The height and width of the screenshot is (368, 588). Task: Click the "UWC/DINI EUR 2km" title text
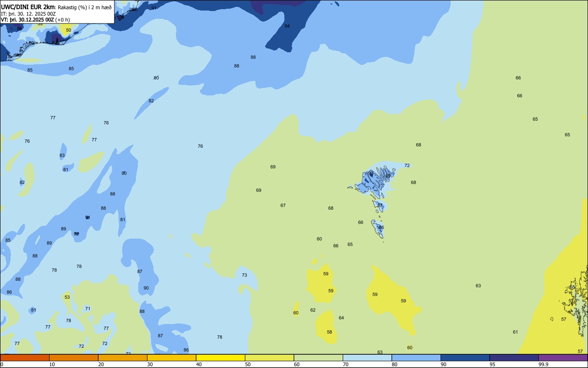pyautogui.click(x=28, y=7)
